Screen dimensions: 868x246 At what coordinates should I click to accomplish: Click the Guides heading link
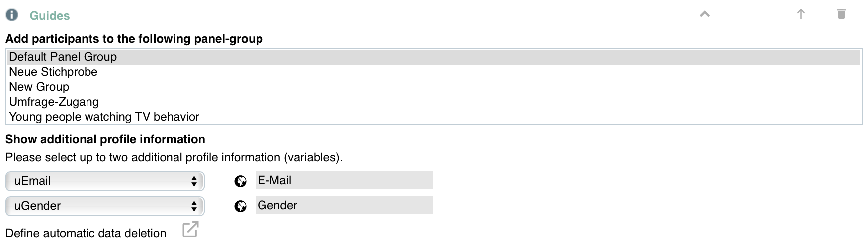(50, 16)
